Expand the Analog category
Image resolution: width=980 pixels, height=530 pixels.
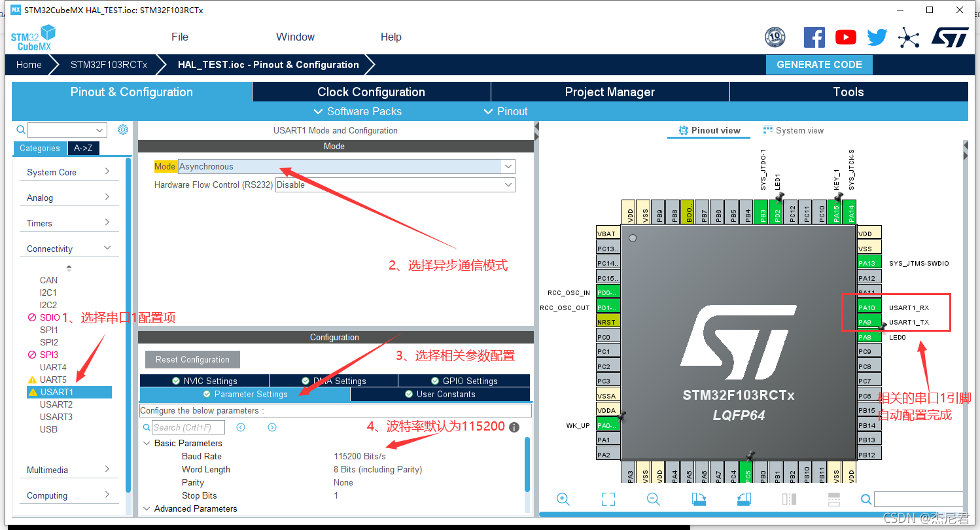pos(68,198)
